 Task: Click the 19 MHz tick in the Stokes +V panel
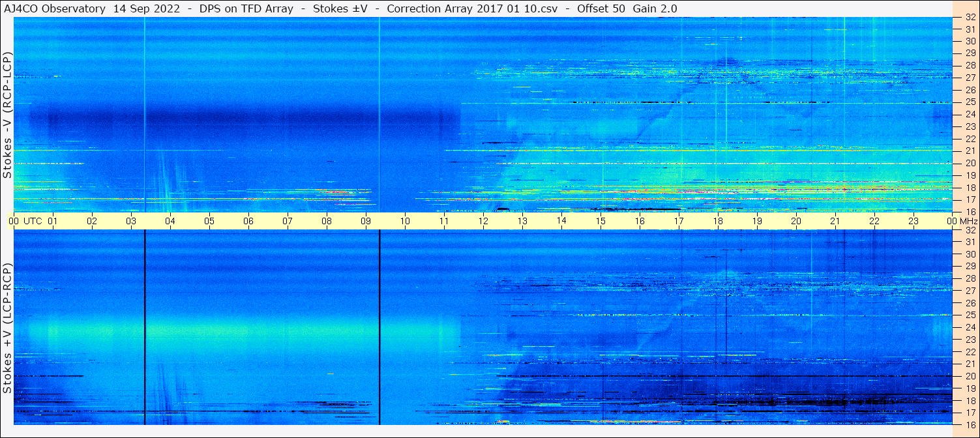click(970, 388)
